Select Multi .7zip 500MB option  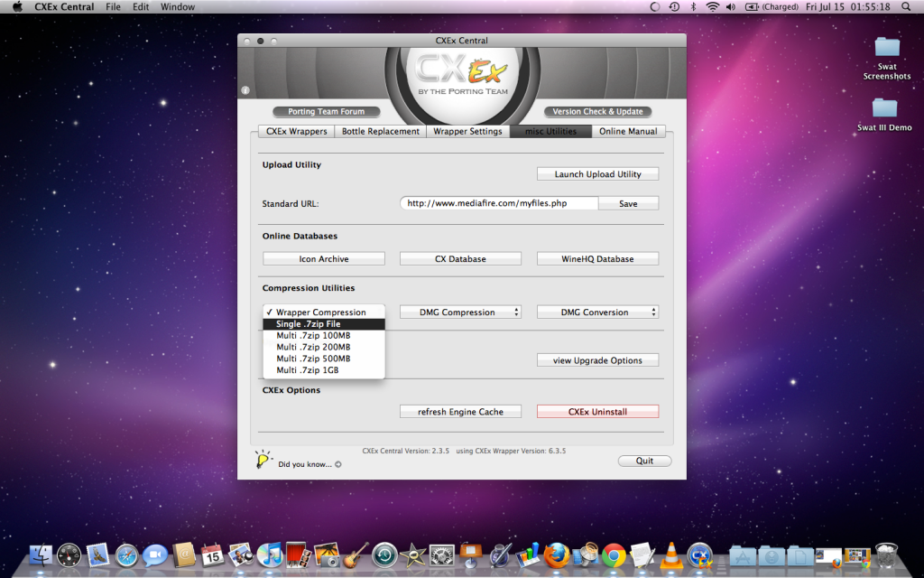click(324, 359)
